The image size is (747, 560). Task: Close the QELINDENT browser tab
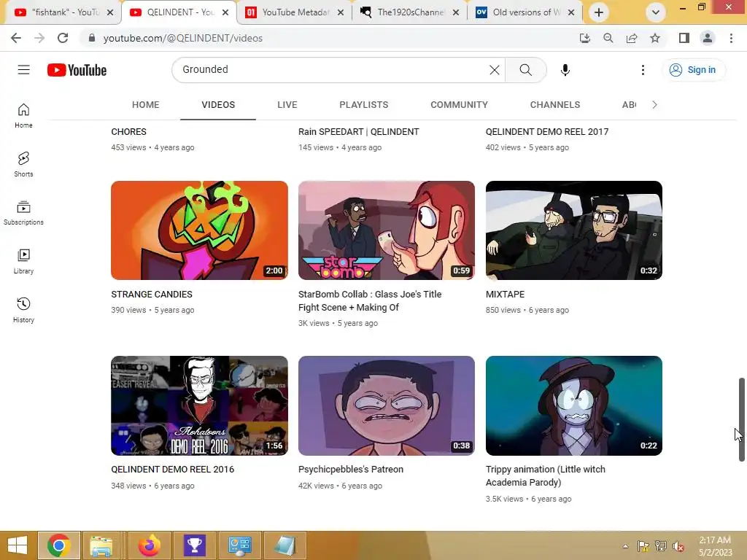225,12
